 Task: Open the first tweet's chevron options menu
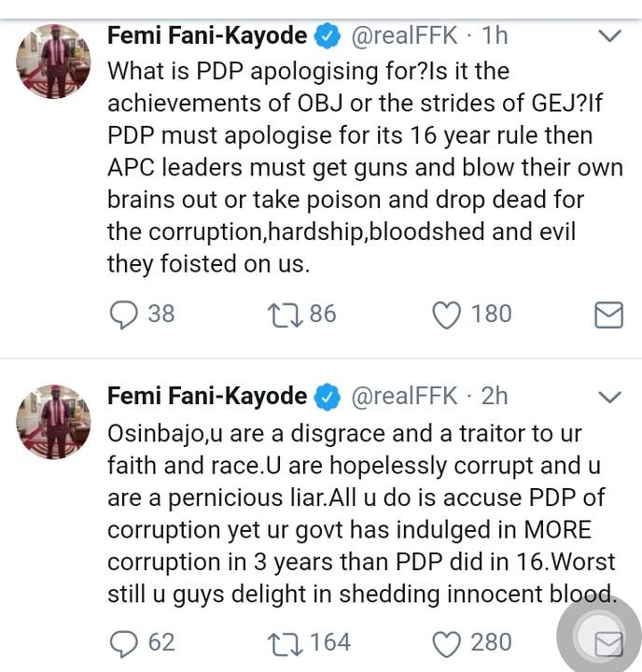pos(608,36)
